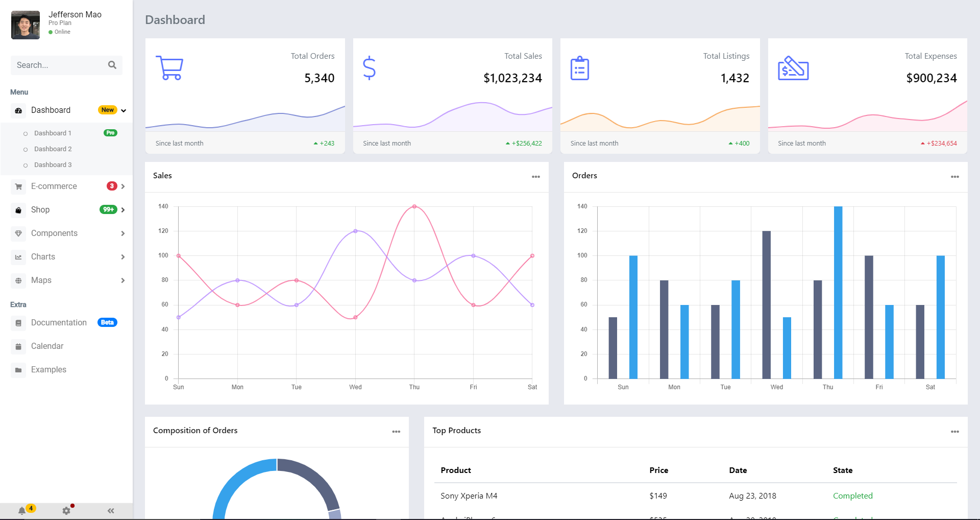Click the green 99+ badge on Shop

click(108, 209)
